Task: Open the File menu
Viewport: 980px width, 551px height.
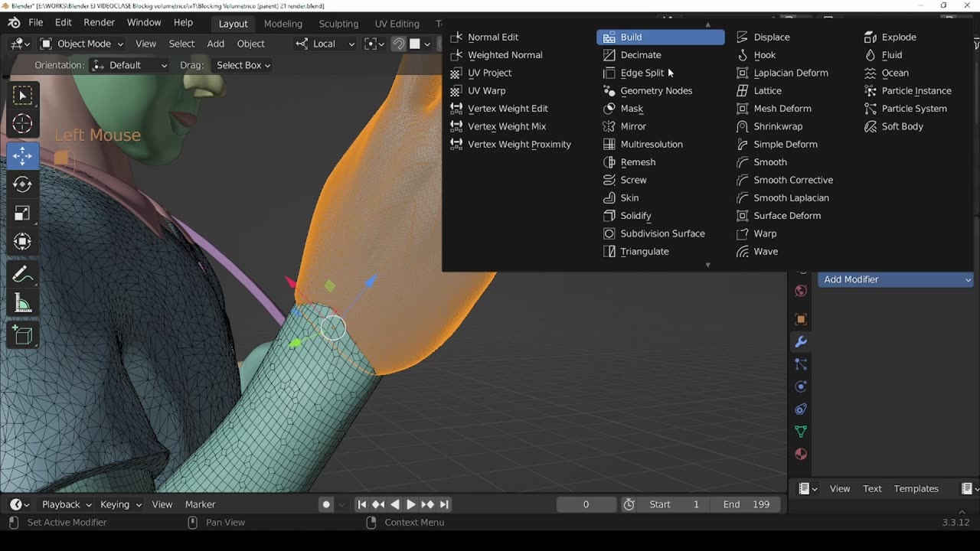Action: [x=36, y=23]
